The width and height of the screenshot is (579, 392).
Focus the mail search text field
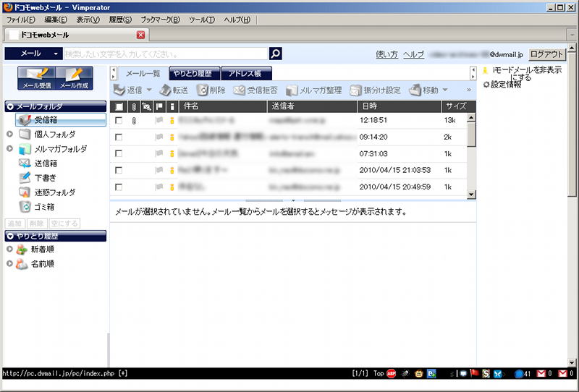coord(166,54)
